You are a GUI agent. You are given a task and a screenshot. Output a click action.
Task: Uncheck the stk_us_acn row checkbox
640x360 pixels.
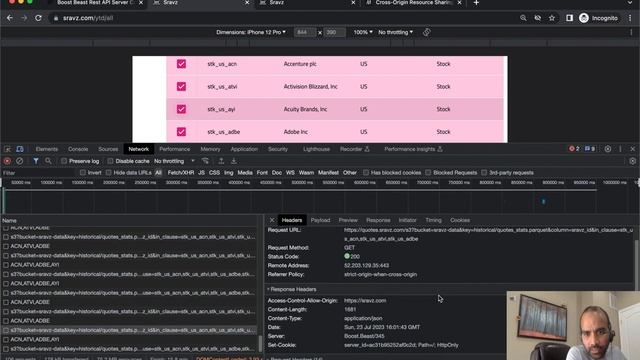pos(181,64)
